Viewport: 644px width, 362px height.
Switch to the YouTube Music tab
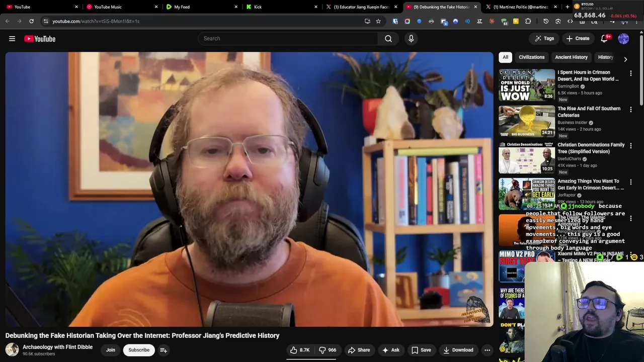120,7
